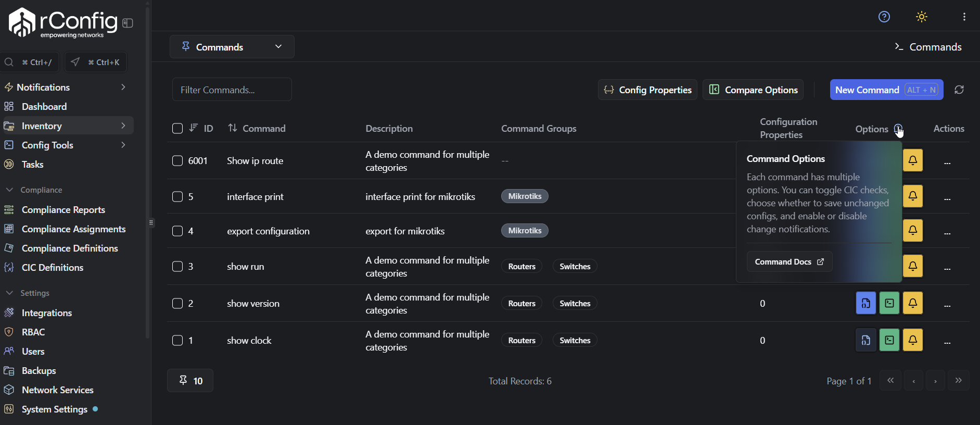The width and height of the screenshot is (980, 425).
Task: Open search with Ctrl+/ button
Action: click(x=30, y=62)
